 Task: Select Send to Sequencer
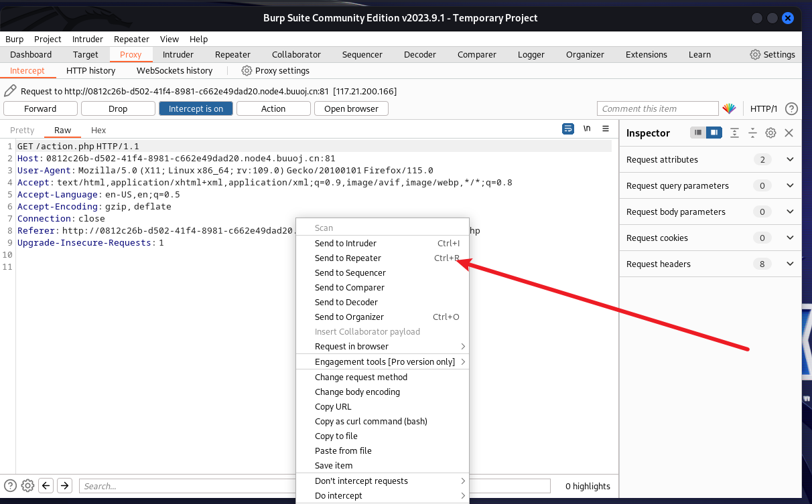tap(383, 273)
